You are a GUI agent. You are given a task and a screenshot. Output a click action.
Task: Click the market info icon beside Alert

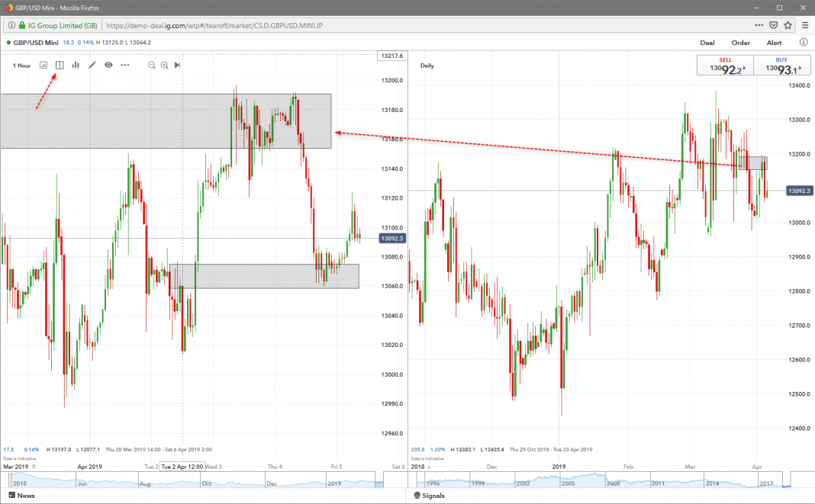pyautogui.click(x=804, y=43)
